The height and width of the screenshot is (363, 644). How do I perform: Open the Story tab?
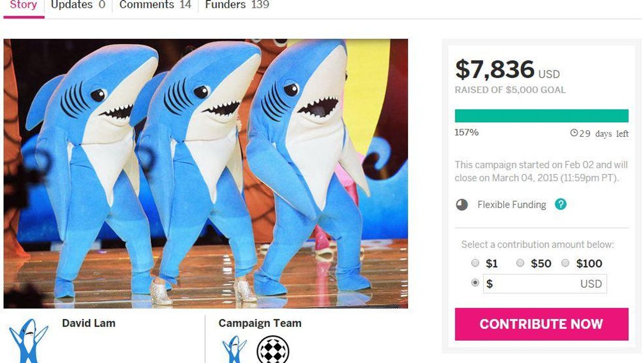click(x=23, y=5)
